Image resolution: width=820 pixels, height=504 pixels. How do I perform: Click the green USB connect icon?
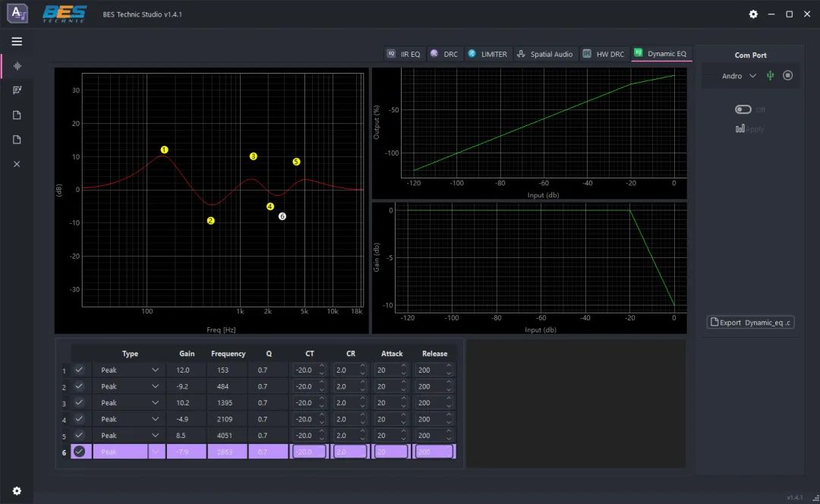tap(770, 76)
